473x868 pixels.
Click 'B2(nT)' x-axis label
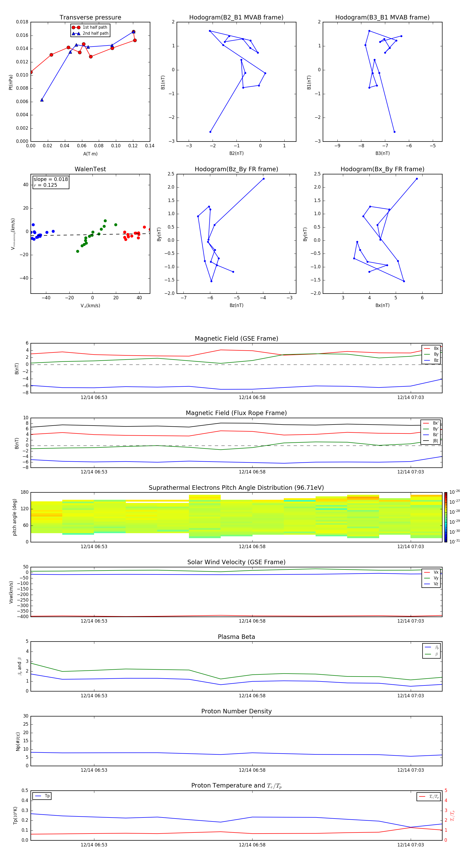click(x=236, y=153)
